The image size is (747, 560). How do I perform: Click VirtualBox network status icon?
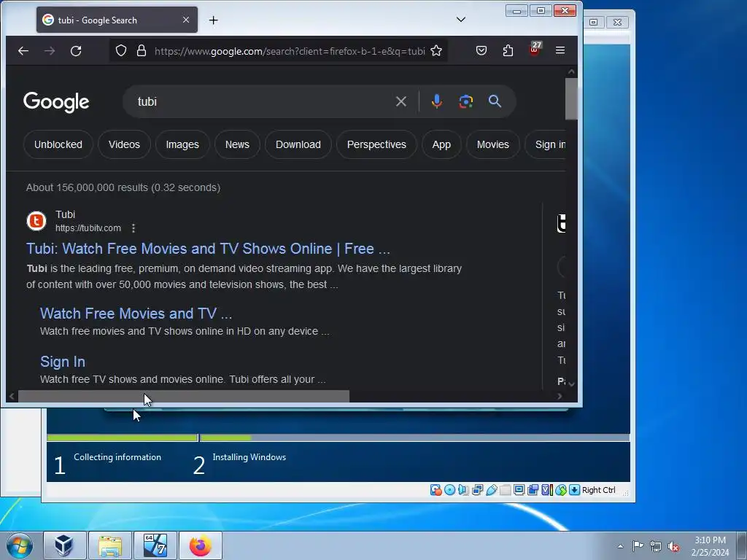477,490
